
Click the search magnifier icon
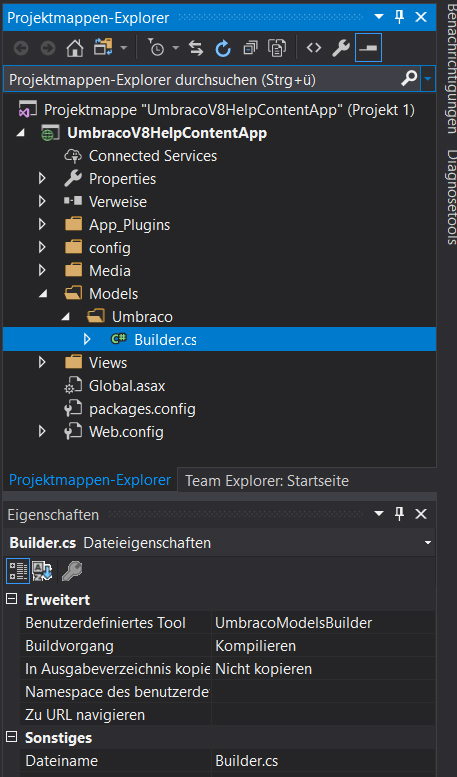click(x=409, y=78)
